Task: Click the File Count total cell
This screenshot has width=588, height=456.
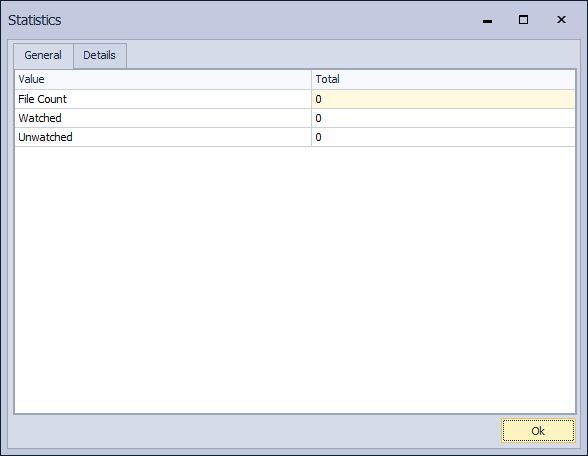Action: (443, 99)
